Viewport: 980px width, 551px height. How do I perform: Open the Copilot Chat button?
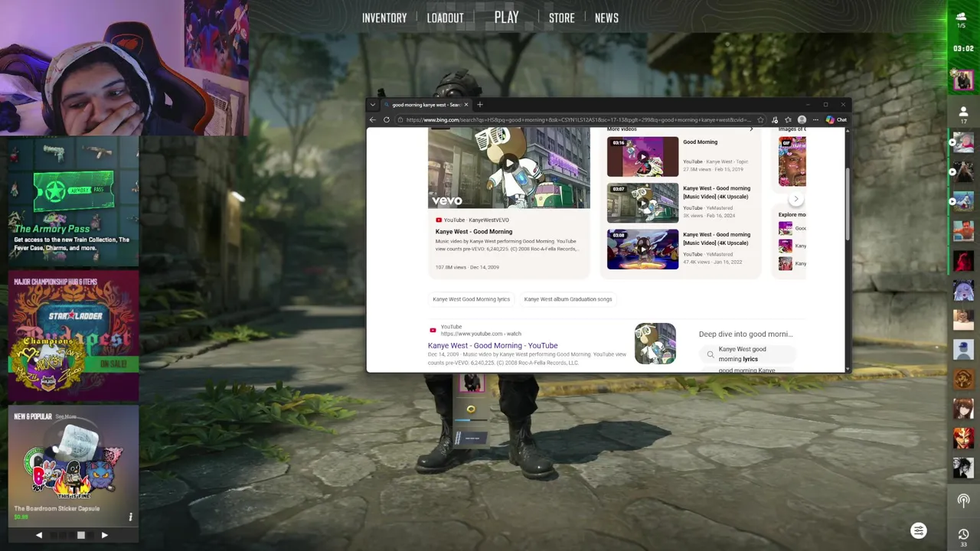[x=836, y=119]
